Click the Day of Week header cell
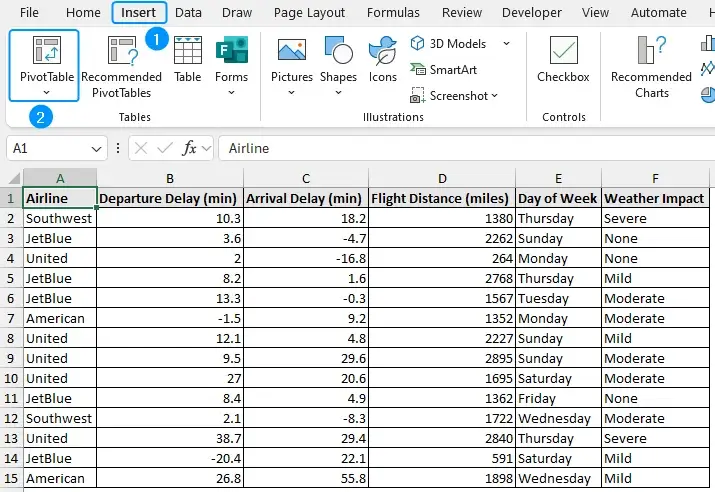This screenshot has width=715, height=492. [559, 198]
